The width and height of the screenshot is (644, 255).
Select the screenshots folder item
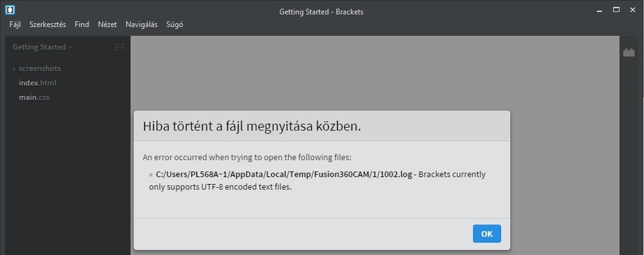click(40, 68)
